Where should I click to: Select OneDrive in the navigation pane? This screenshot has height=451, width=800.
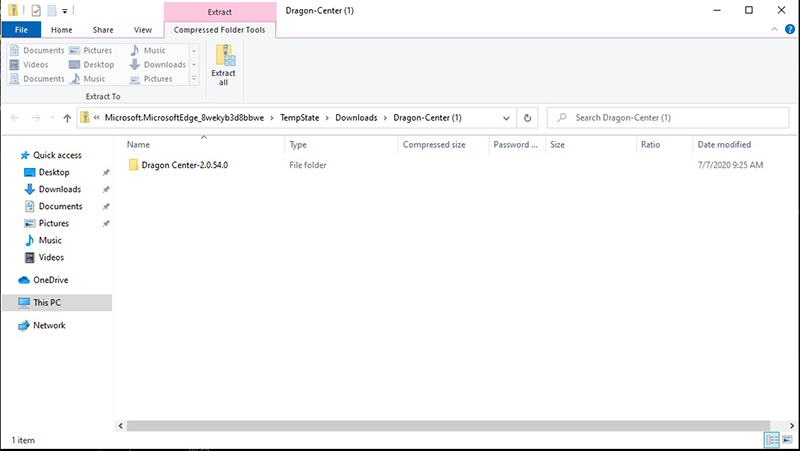50,280
